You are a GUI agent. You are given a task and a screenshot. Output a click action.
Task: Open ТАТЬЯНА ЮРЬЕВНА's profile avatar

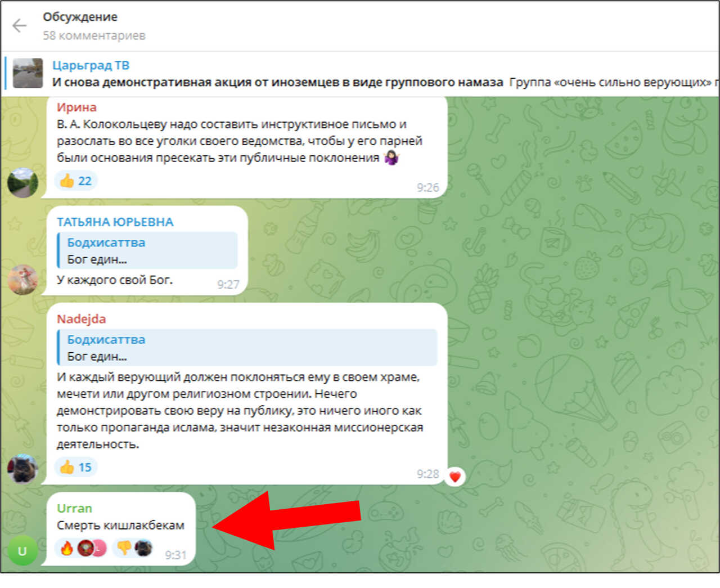click(22, 280)
